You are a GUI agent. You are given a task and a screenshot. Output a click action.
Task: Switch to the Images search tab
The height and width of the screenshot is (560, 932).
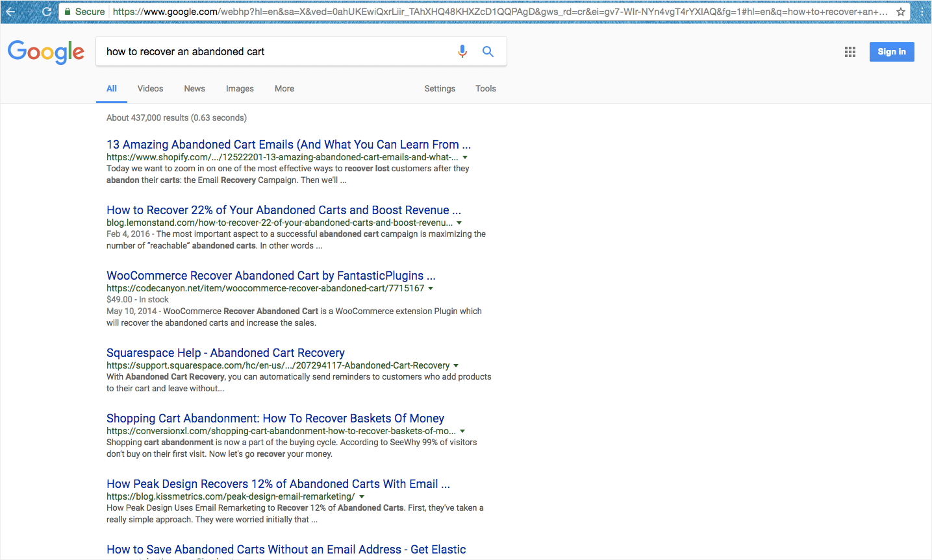[240, 88]
